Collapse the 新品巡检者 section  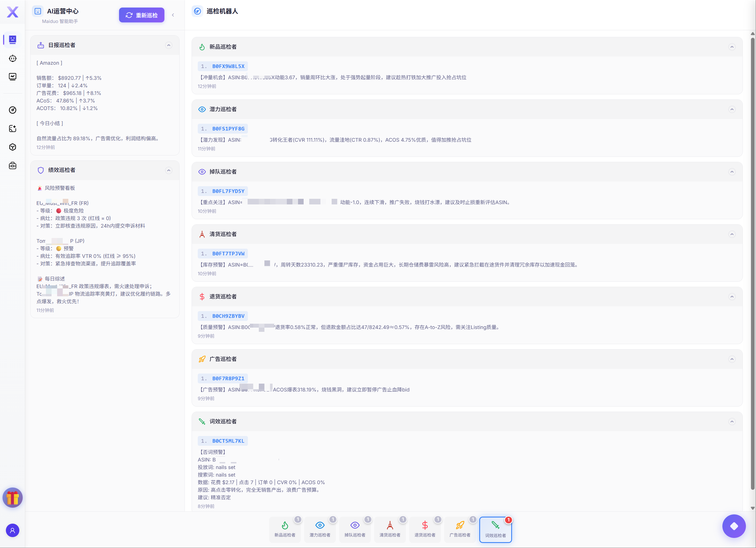tap(732, 47)
